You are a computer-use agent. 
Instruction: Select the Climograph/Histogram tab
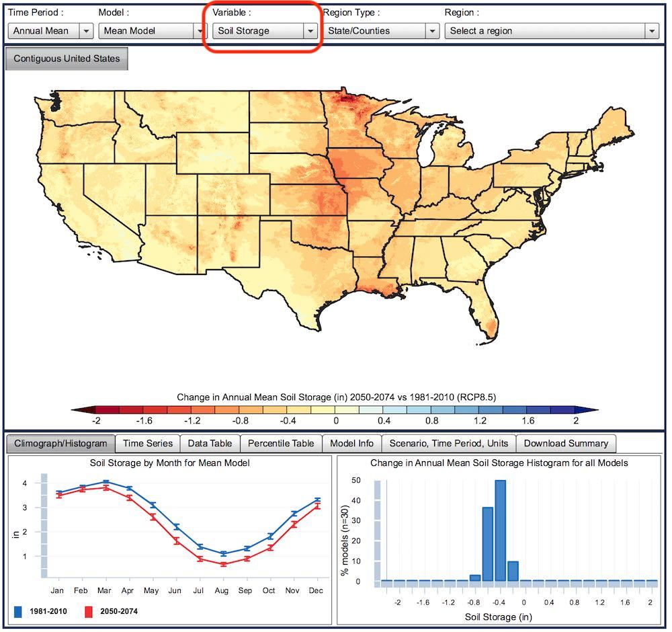pyautogui.click(x=60, y=443)
